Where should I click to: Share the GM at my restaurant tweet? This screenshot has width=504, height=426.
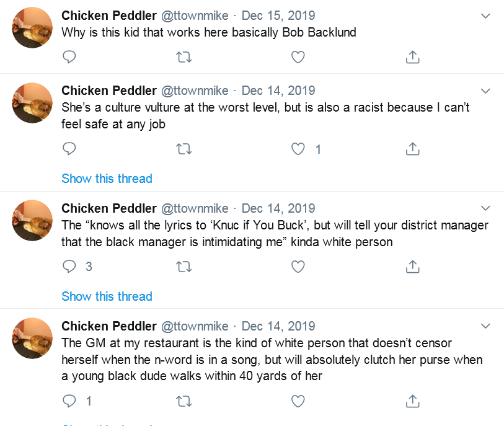pos(413,401)
